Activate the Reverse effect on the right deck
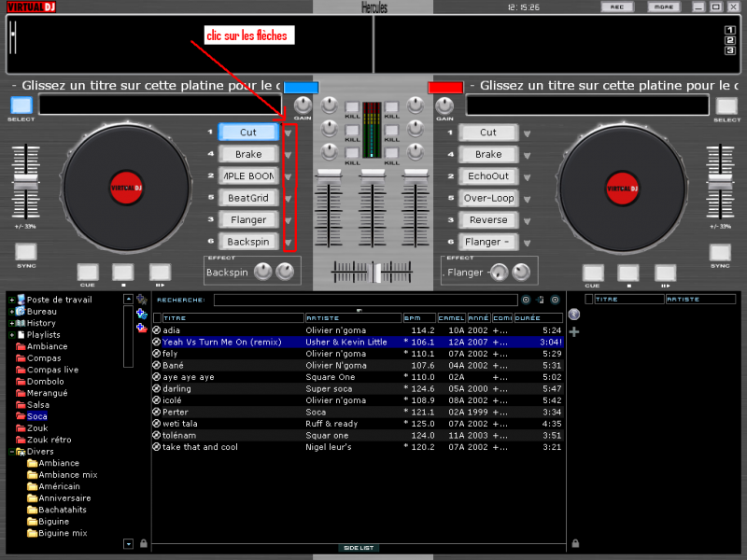This screenshot has width=747, height=560. pos(488,219)
